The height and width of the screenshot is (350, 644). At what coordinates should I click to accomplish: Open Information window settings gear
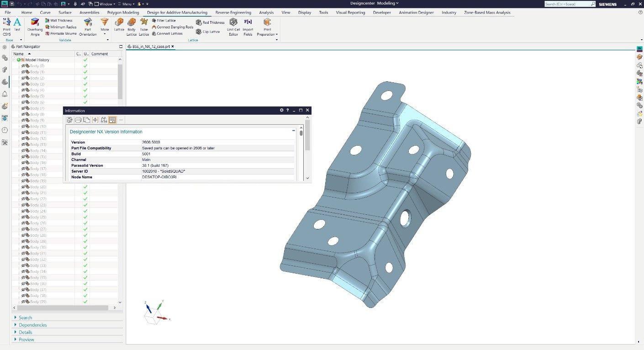[x=282, y=110]
